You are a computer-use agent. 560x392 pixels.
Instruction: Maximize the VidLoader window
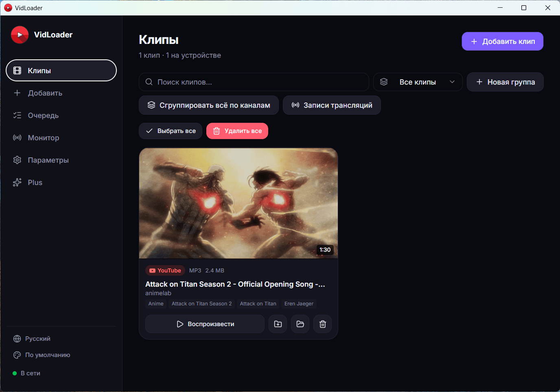[x=524, y=8]
